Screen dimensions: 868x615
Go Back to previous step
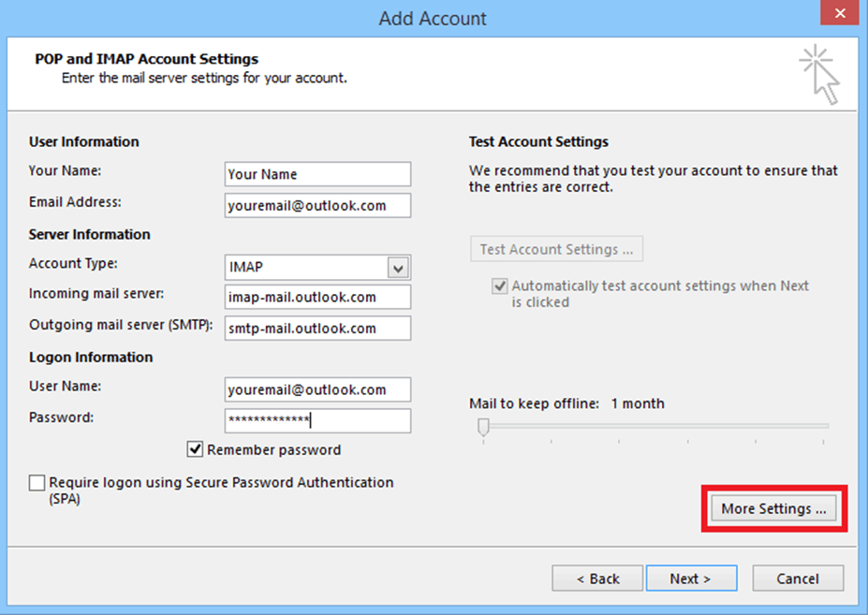pyautogui.click(x=597, y=578)
